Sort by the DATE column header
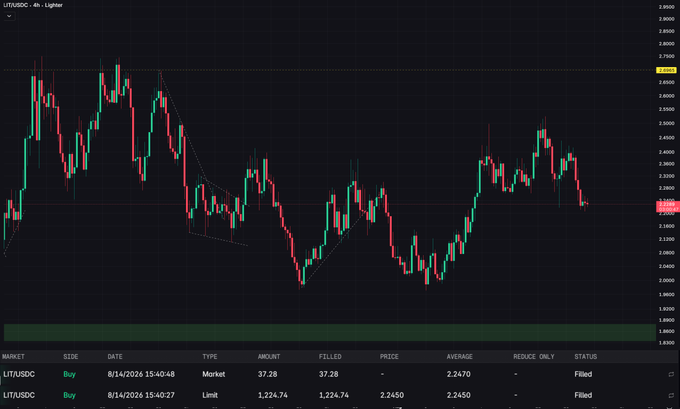680x409 pixels. (115, 357)
